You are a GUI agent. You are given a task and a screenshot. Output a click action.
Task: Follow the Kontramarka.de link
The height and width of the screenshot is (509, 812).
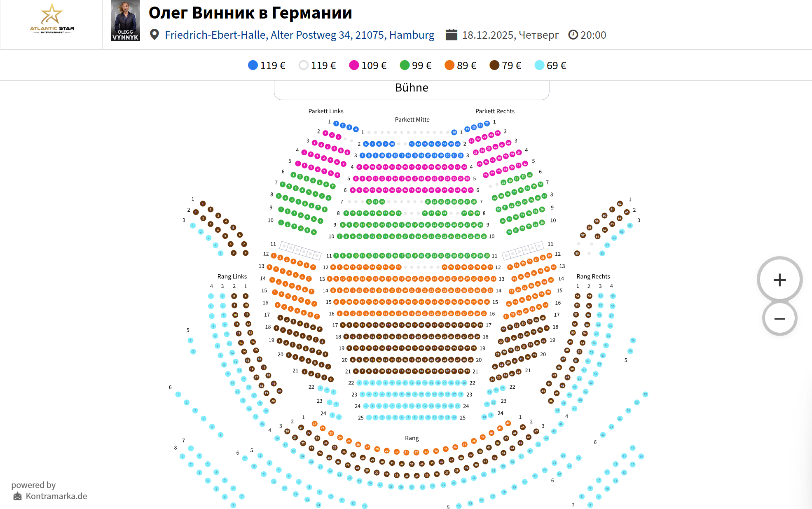pos(56,496)
